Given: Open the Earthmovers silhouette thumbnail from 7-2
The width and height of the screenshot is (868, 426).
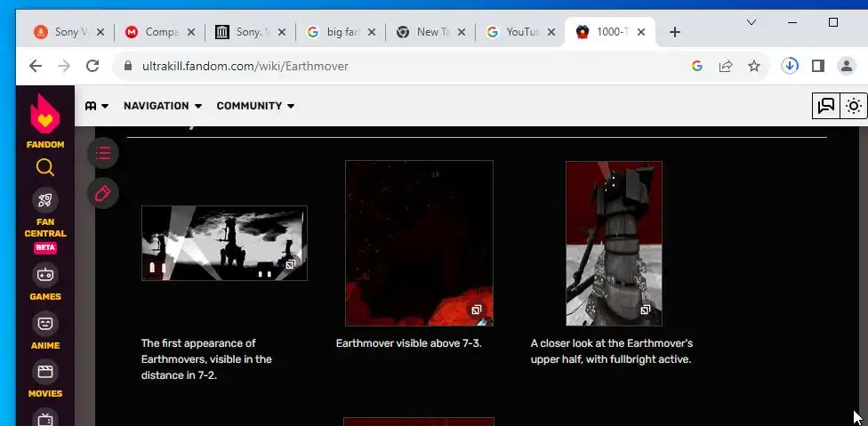Looking at the screenshot, I should 224,243.
